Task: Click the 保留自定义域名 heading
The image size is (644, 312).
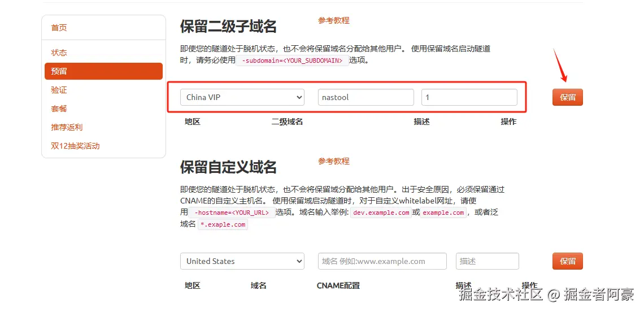Action: click(x=228, y=167)
